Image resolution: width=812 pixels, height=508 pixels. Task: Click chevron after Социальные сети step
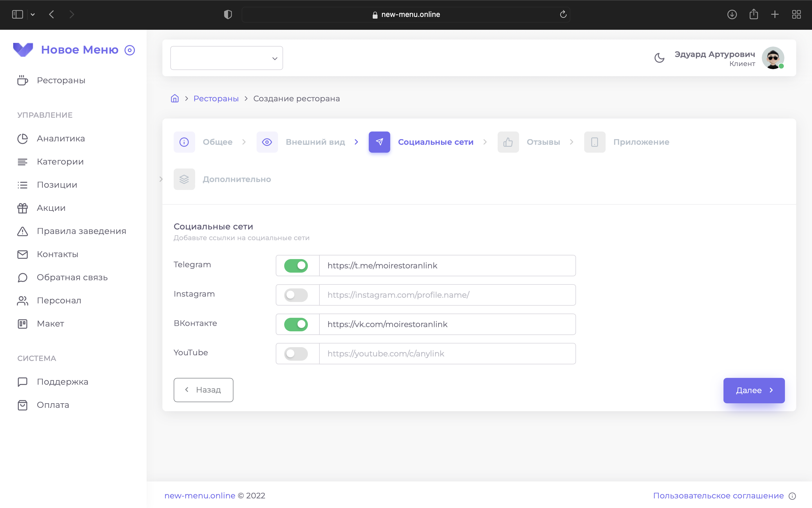point(485,142)
